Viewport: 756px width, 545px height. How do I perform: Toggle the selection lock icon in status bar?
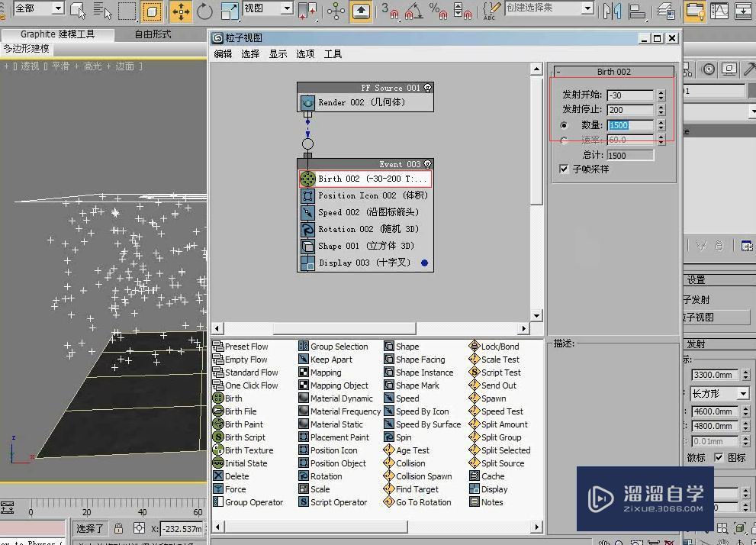click(x=118, y=528)
